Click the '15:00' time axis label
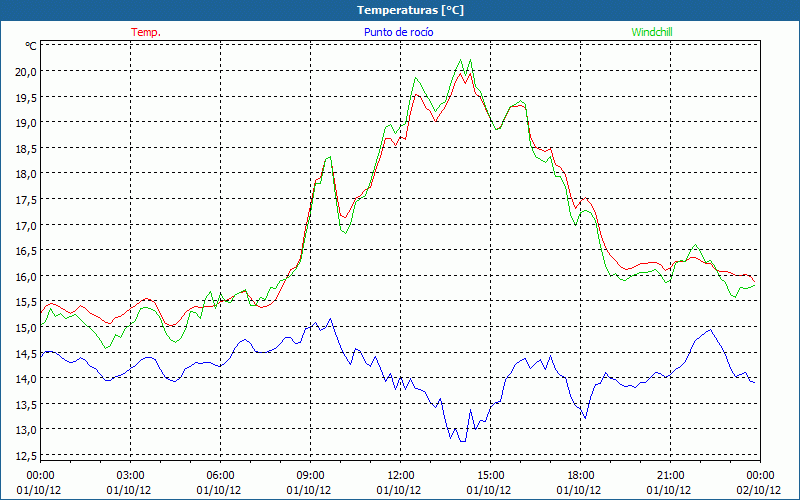The image size is (800, 500). (490, 476)
